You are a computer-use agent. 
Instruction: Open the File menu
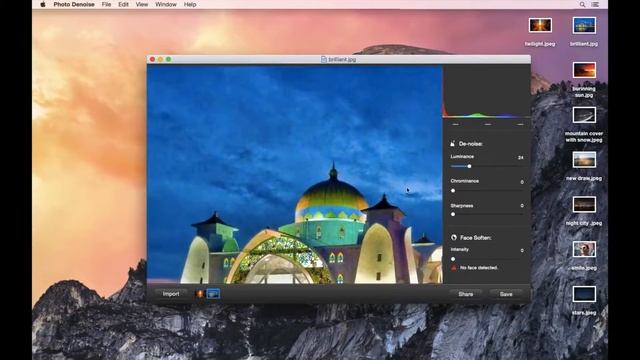click(107, 4)
